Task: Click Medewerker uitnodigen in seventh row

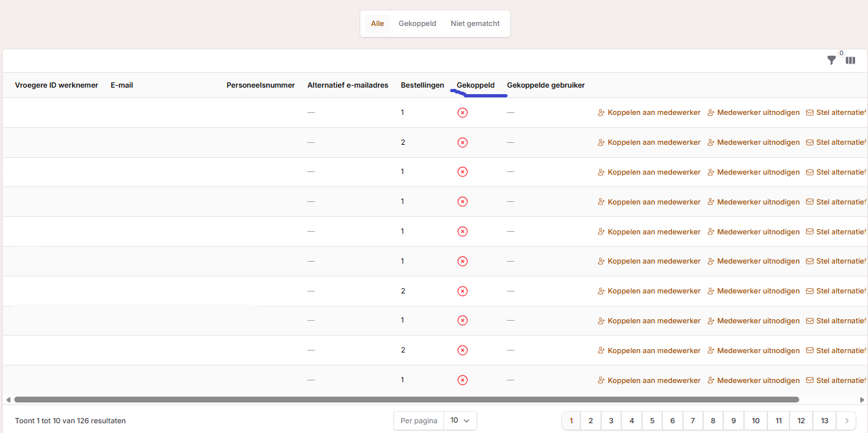Action: click(x=754, y=291)
